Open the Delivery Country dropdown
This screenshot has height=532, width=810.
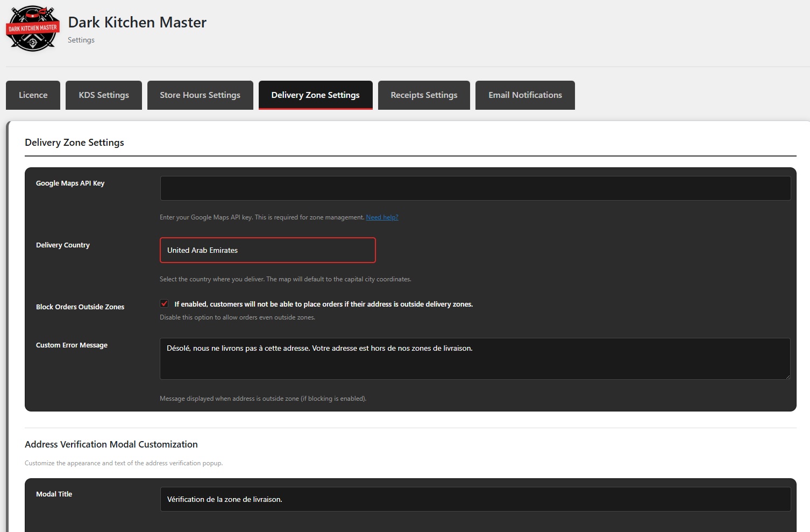pos(268,250)
